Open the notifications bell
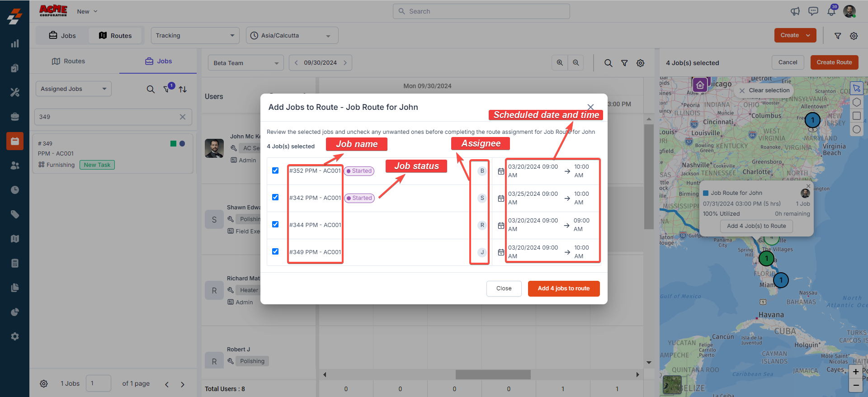 click(831, 11)
